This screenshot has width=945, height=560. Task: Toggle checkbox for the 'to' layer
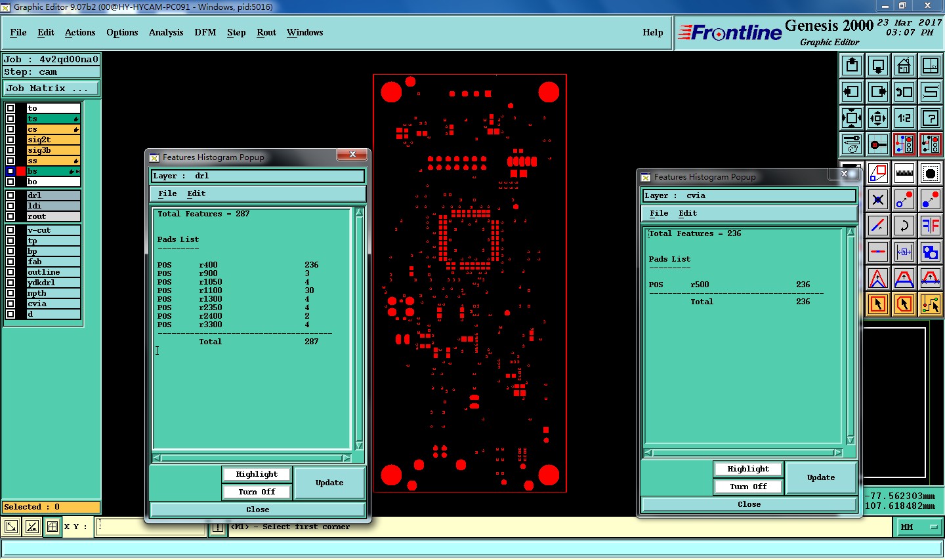click(x=10, y=108)
